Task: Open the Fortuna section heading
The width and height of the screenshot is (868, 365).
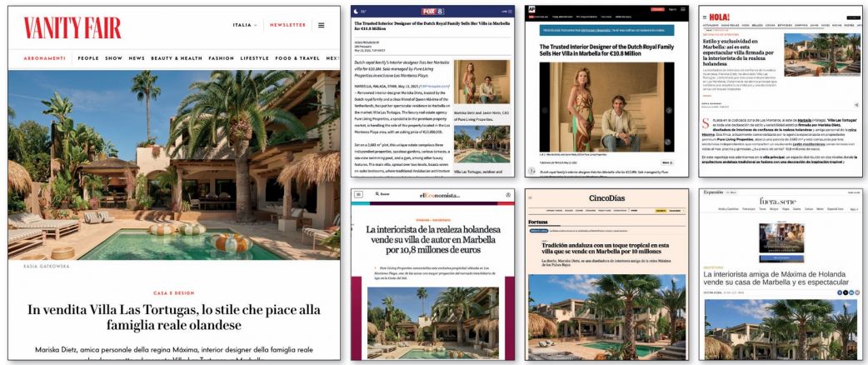Action: 537,222
